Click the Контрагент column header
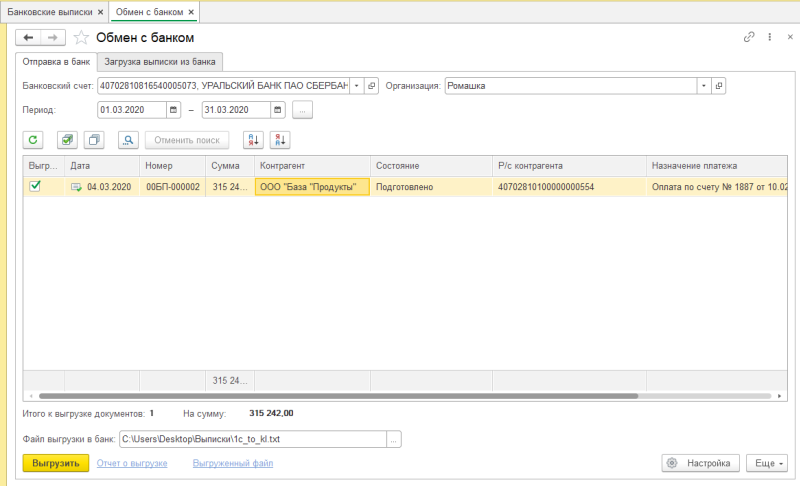 [312, 166]
